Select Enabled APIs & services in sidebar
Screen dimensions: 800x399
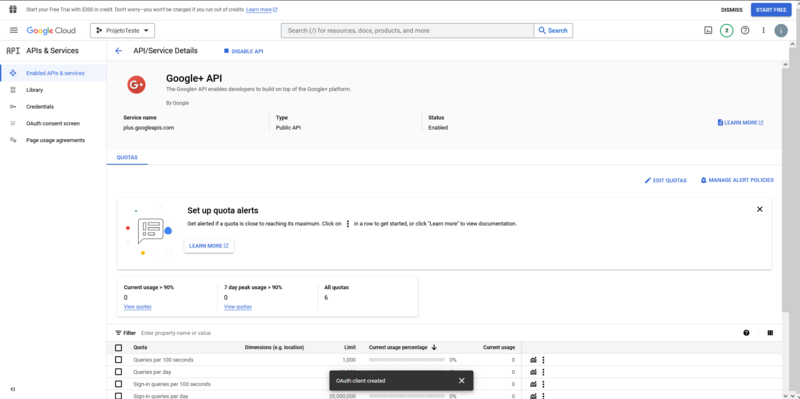coord(53,73)
